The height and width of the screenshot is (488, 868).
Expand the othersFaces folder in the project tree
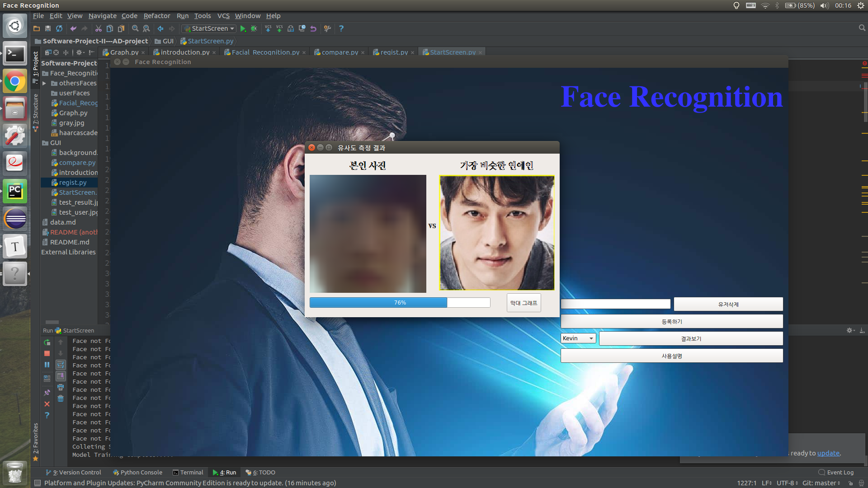44,83
